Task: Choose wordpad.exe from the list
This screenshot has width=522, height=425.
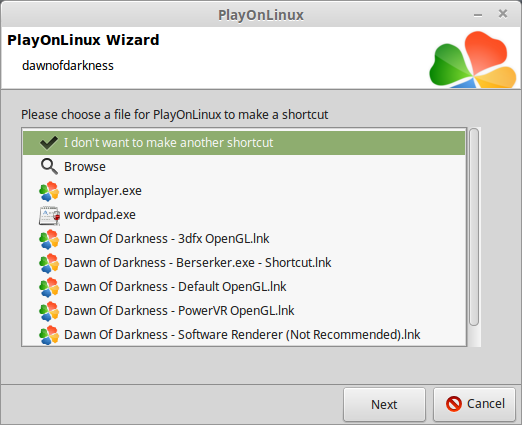Action: point(244,215)
